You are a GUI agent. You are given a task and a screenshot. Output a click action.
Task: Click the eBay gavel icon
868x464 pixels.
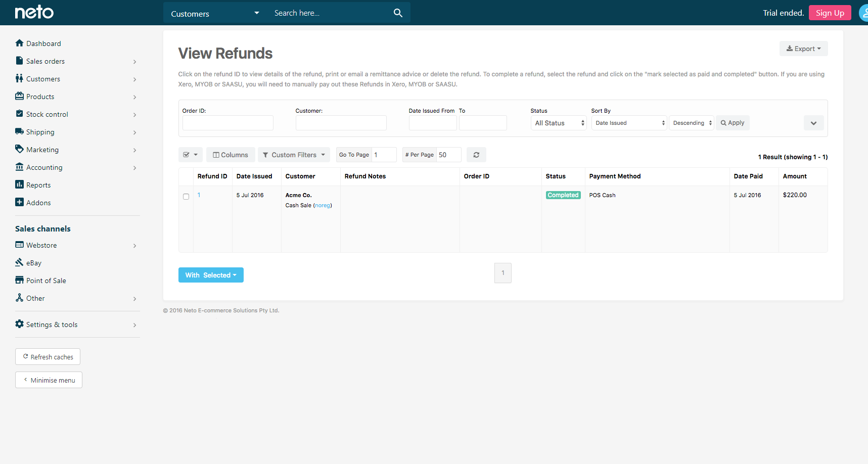(19, 262)
